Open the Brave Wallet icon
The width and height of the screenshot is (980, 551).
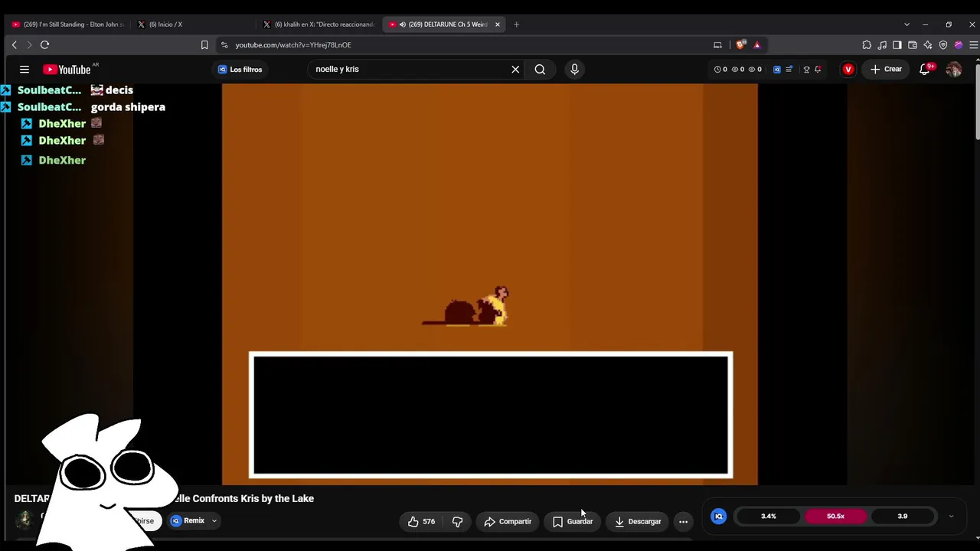pos(913,45)
